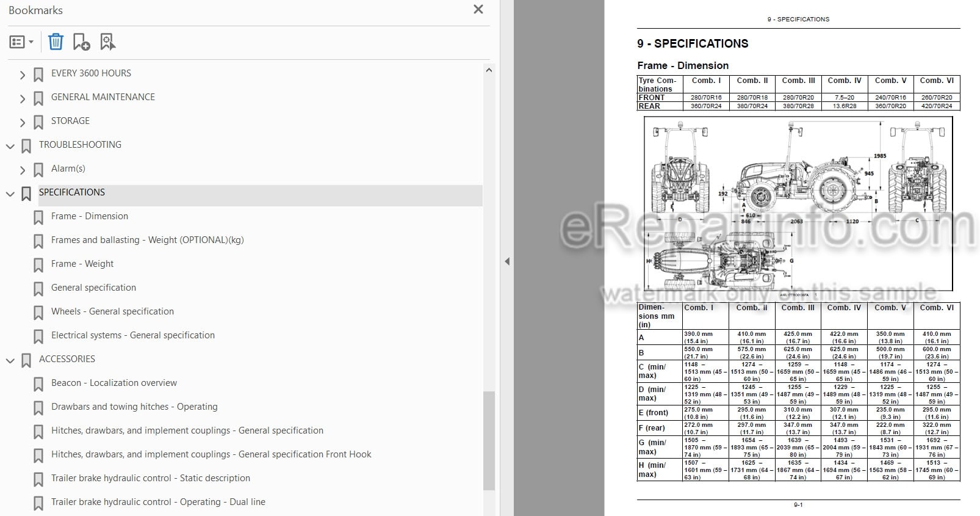The height and width of the screenshot is (516, 980).
Task: Click the bookmark icon beside TROUBLESHOOTING
Action: point(26,146)
